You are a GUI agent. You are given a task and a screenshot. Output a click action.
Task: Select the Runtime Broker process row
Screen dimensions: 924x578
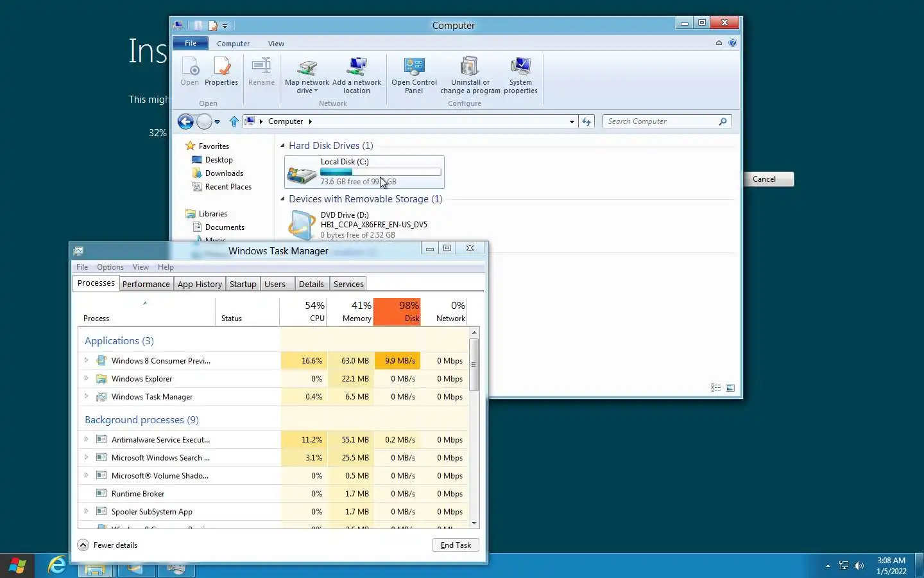274,494
